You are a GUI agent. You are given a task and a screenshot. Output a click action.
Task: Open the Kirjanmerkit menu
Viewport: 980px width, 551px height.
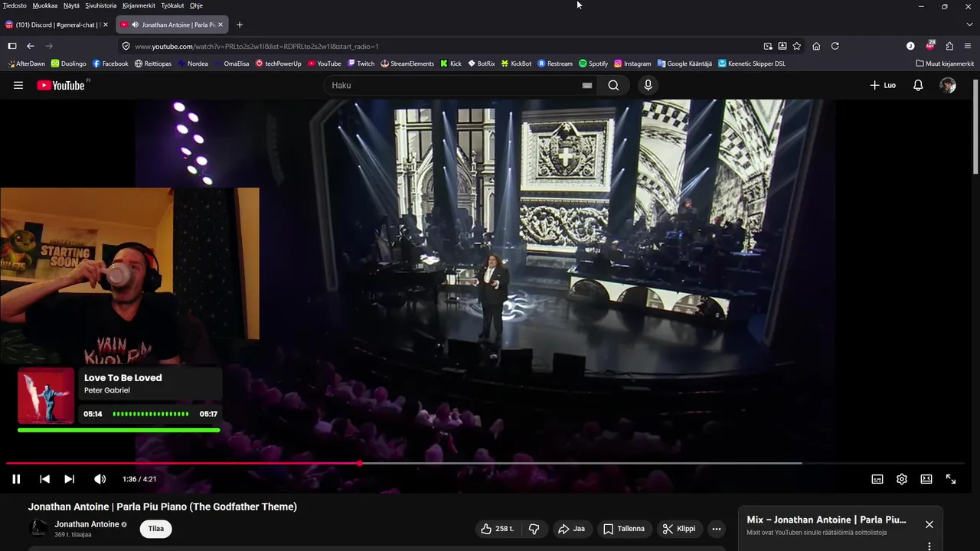click(139, 5)
